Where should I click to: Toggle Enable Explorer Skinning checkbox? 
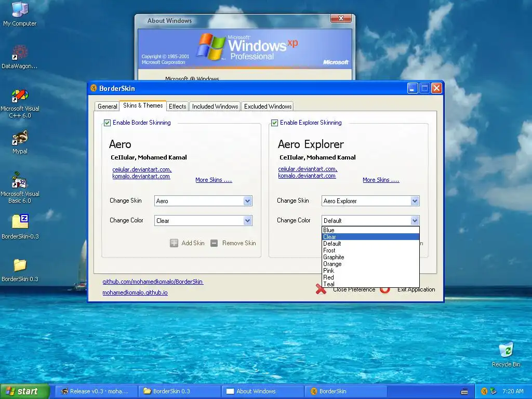(274, 123)
